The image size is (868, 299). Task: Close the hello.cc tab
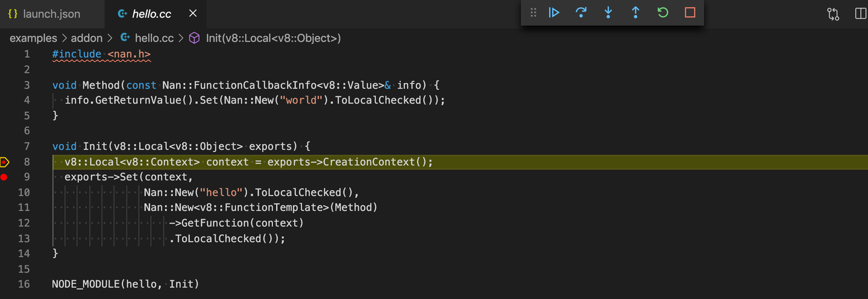click(193, 13)
